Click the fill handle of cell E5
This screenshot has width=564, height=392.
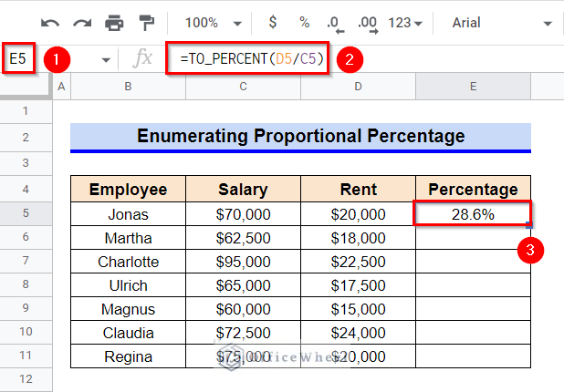(529, 225)
